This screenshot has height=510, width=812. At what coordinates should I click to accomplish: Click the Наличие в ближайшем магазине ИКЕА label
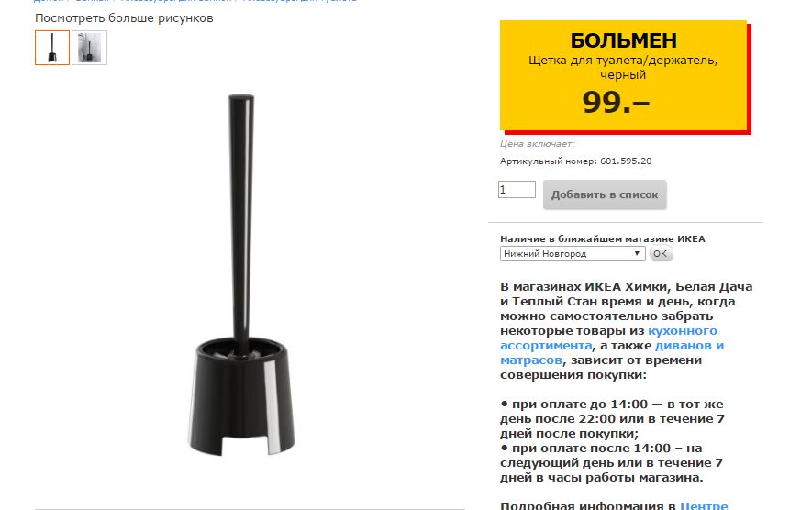[x=602, y=239]
